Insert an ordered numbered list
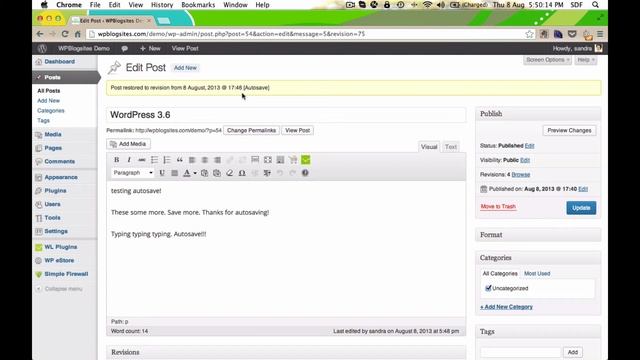 (167, 160)
